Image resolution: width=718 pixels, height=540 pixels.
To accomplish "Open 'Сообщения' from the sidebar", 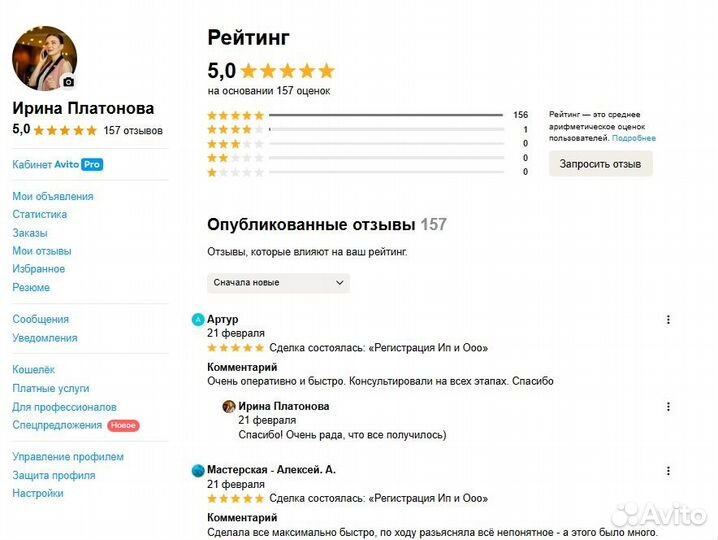I will [x=41, y=319].
